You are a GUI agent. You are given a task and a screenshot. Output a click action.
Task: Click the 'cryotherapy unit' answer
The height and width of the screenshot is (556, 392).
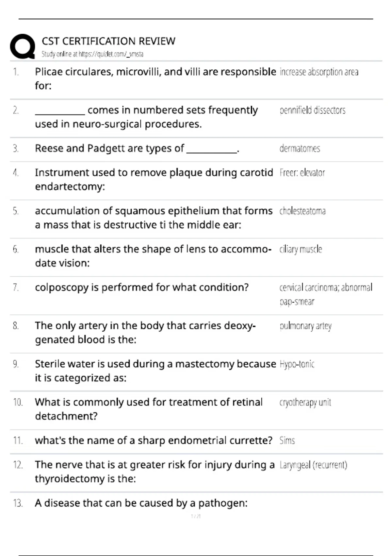pos(305,402)
